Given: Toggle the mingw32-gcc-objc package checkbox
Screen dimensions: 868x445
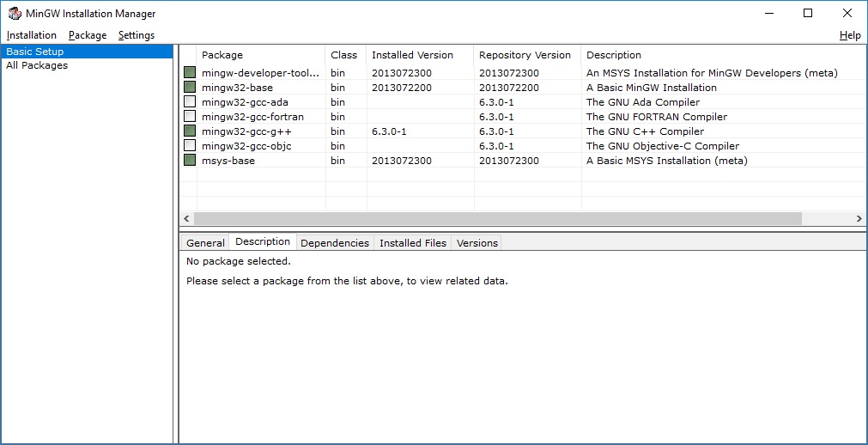Looking at the screenshot, I should click(190, 146).
